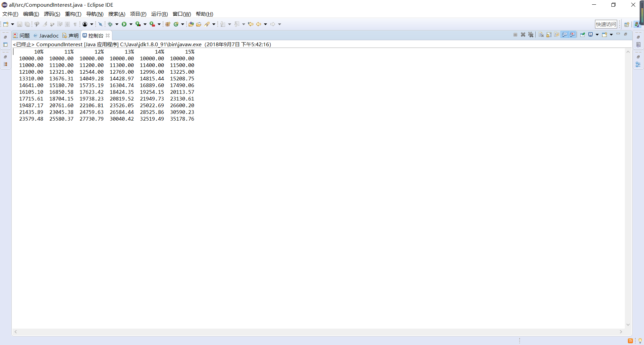Open the Open Perspective icon
This screenshot has height=345, width=644.
point(627,24)
